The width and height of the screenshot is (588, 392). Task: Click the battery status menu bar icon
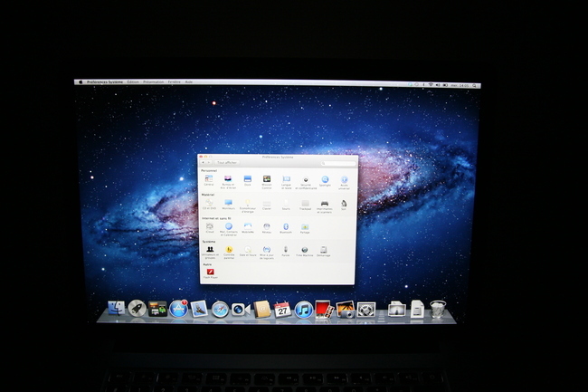445,85
